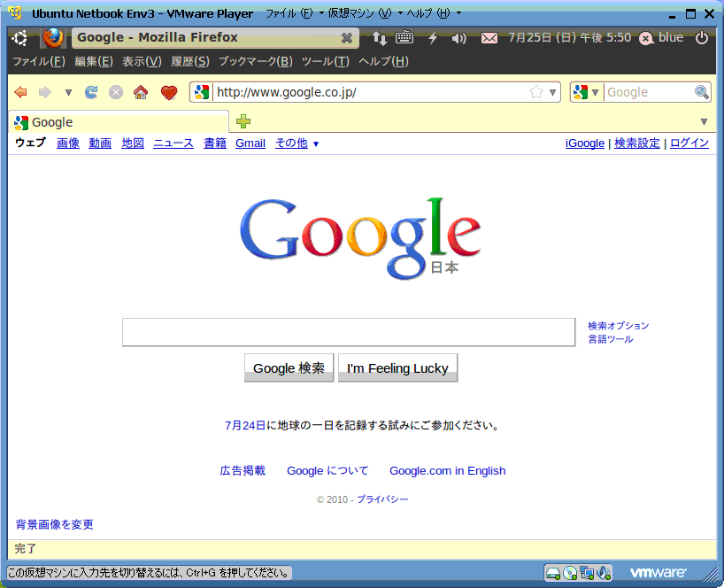Open the search engine selector dropdown
Screen dimensions: 724x588
click(x=595, y=92)
